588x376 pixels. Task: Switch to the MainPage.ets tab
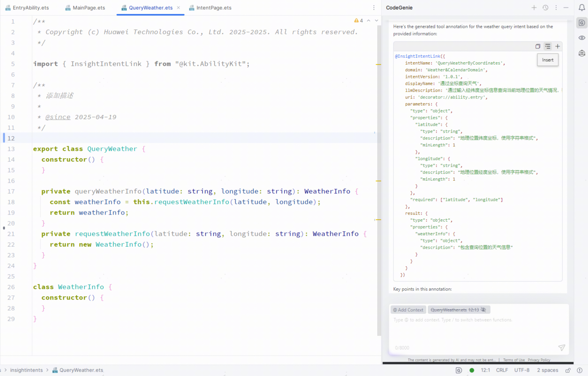pyautogui.click(x=89, y=8)
